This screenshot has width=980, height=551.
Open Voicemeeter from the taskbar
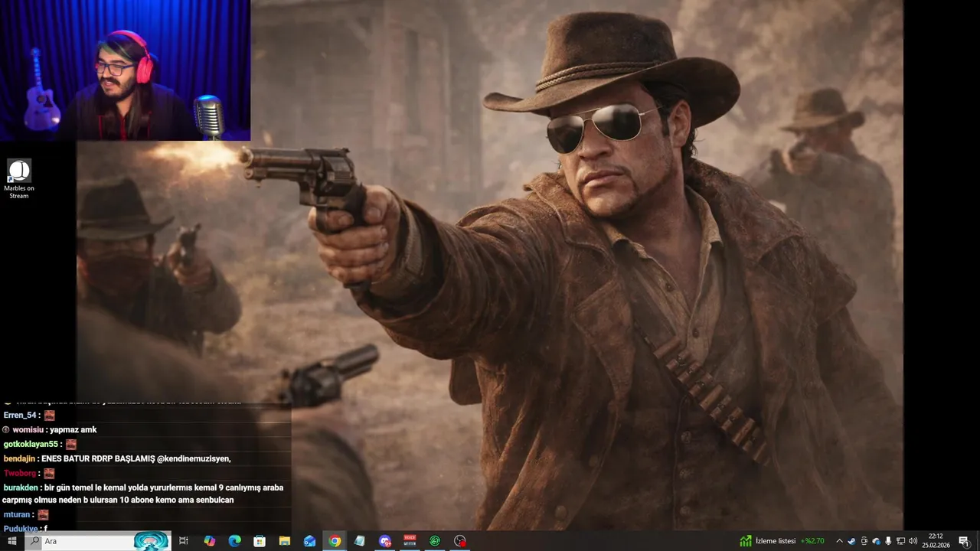click(x=410, y=541)
